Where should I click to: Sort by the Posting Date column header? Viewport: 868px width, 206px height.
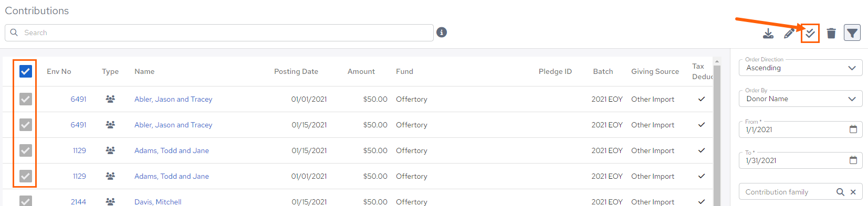[296, 71]
